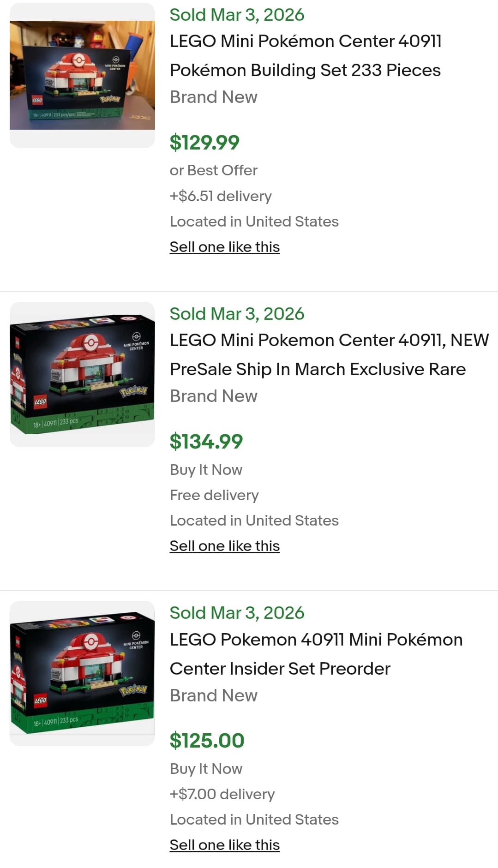Open the product thumbnail of the $125.00 listing
This screenshot has width=498, height=868.
pos(82,673)
